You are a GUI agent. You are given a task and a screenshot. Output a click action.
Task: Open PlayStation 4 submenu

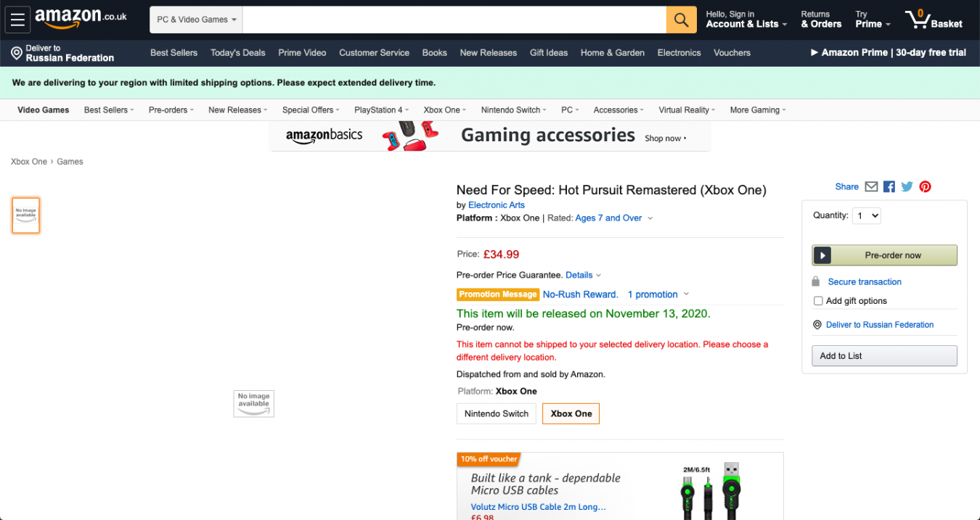[x=381, y=110]
